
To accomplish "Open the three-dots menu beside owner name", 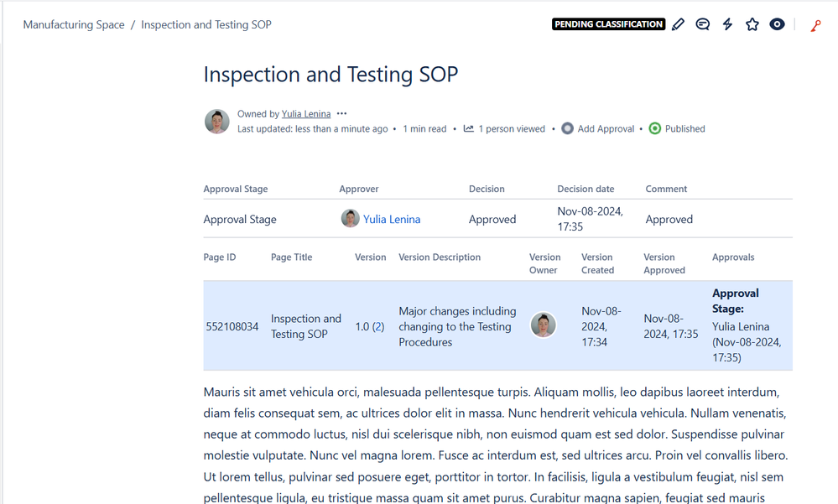I will click(x=341, y=114).
